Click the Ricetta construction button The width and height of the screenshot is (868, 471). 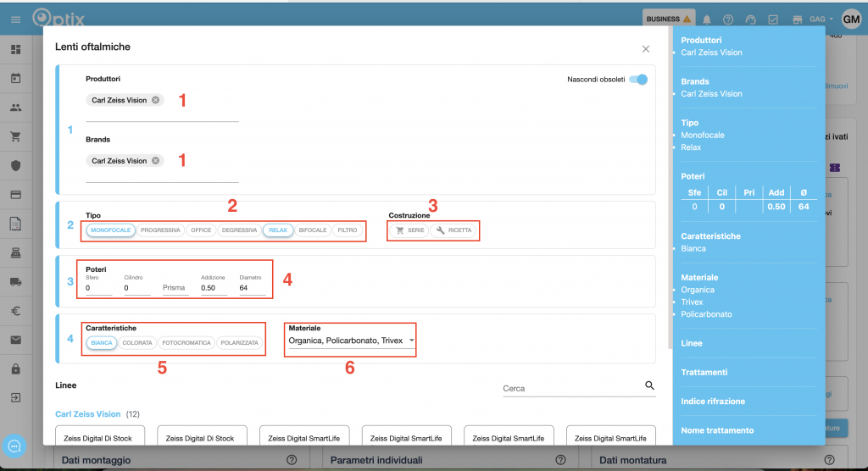454,230
